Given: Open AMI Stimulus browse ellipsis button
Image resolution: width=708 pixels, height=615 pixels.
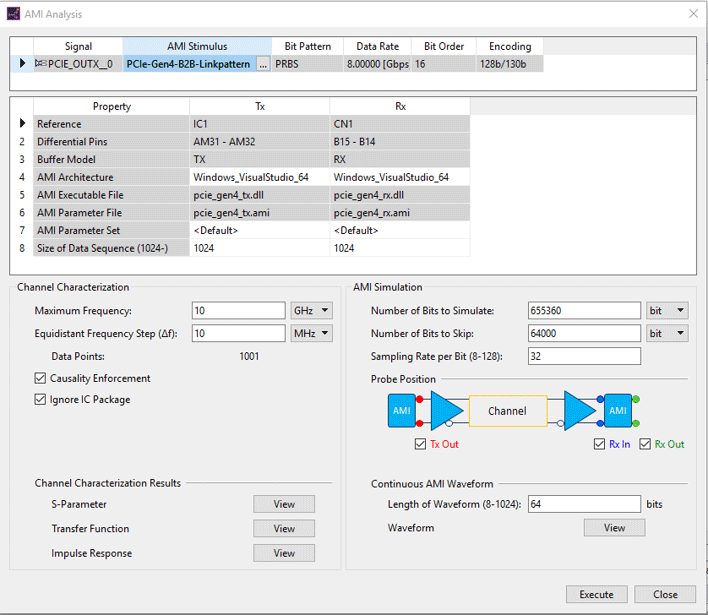Looking at the screenshot, I should [263, 64].
